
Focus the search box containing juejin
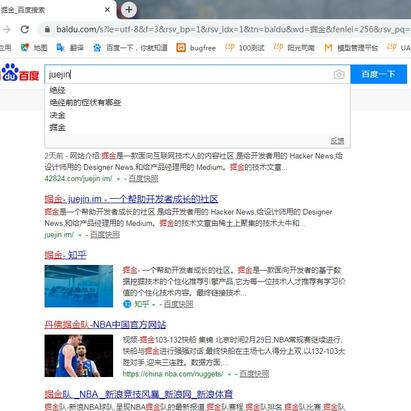[x=188, y=74]
